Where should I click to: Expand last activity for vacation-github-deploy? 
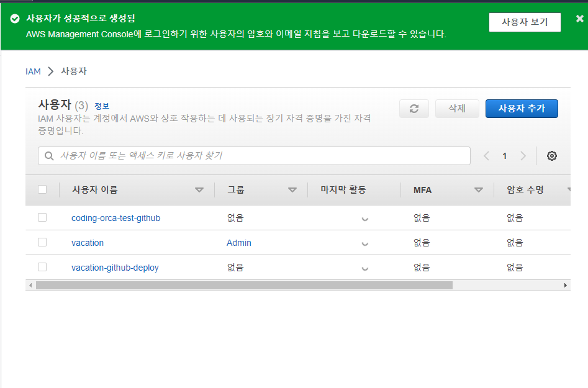(x=365, y=268)
